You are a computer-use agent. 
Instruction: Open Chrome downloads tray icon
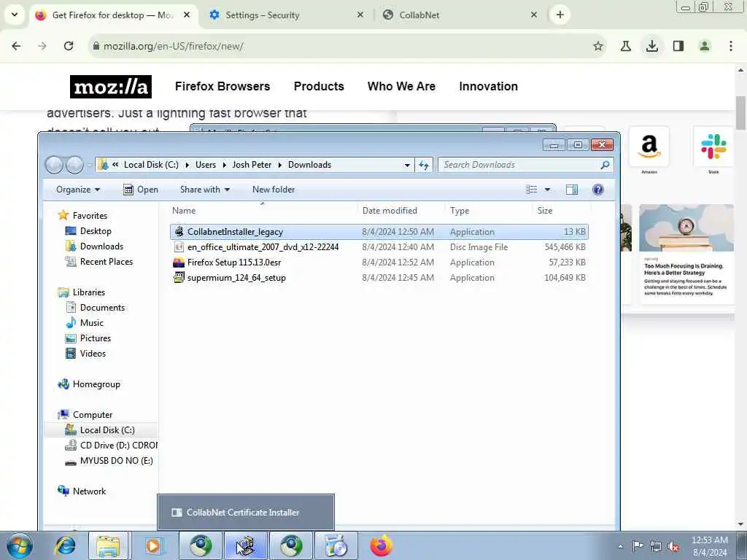[651, 46]
